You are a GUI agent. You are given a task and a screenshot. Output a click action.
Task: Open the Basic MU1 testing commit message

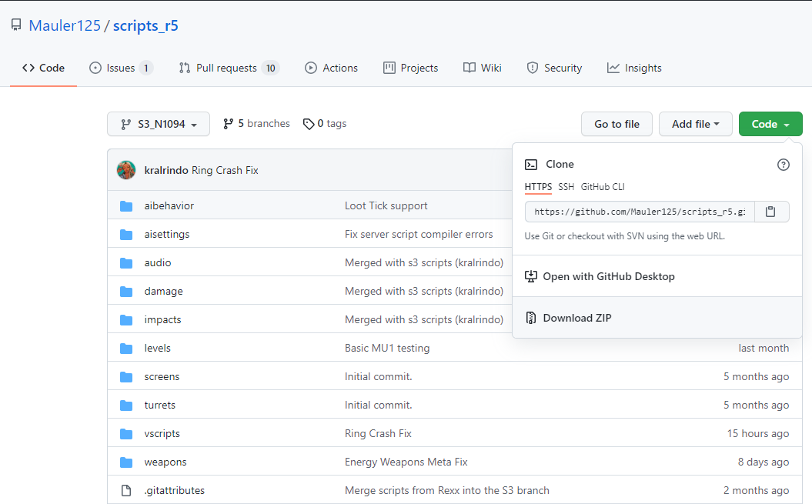pyautogui.click(x=387, y=348)
